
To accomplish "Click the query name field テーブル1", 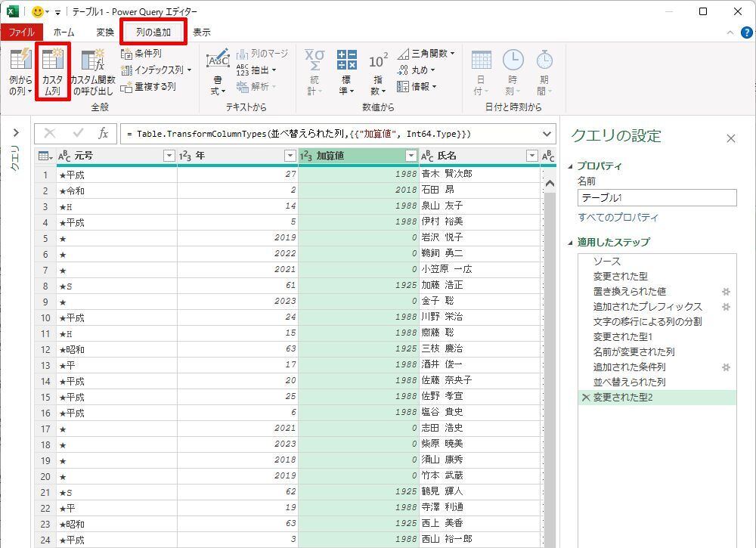I will tap(656, 198).
